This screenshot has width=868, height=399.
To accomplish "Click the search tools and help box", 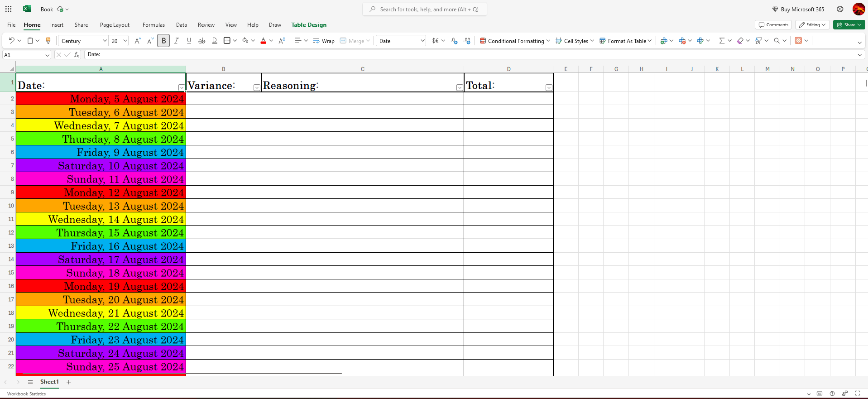I will point(425,9).
